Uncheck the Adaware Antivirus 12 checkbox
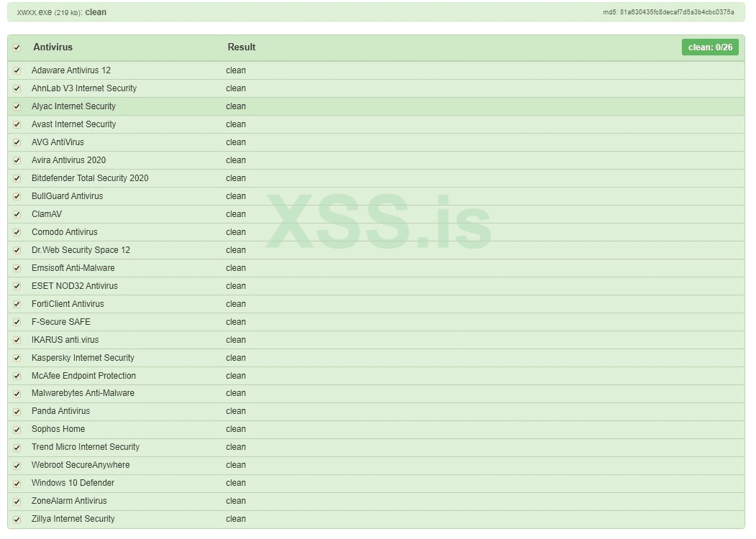The height and width of the screenshot is (539, 756). coord(17,70)
